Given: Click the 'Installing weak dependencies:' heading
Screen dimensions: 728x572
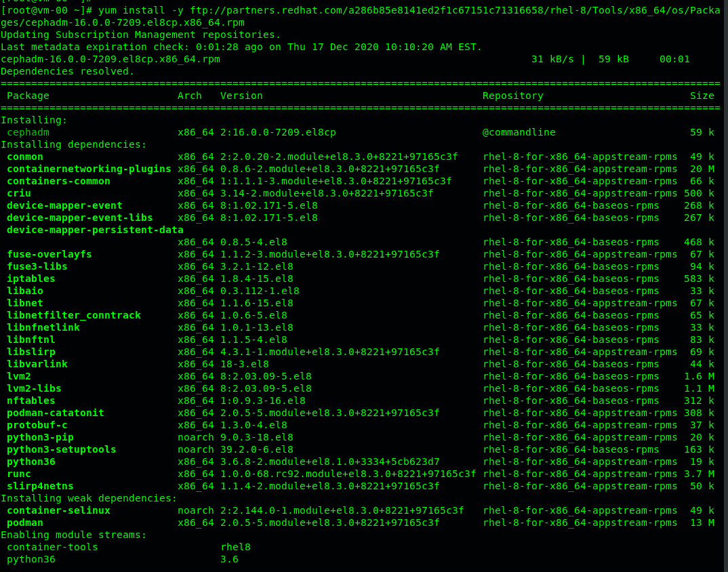Looking at the screenshot, I should [89, 498].
